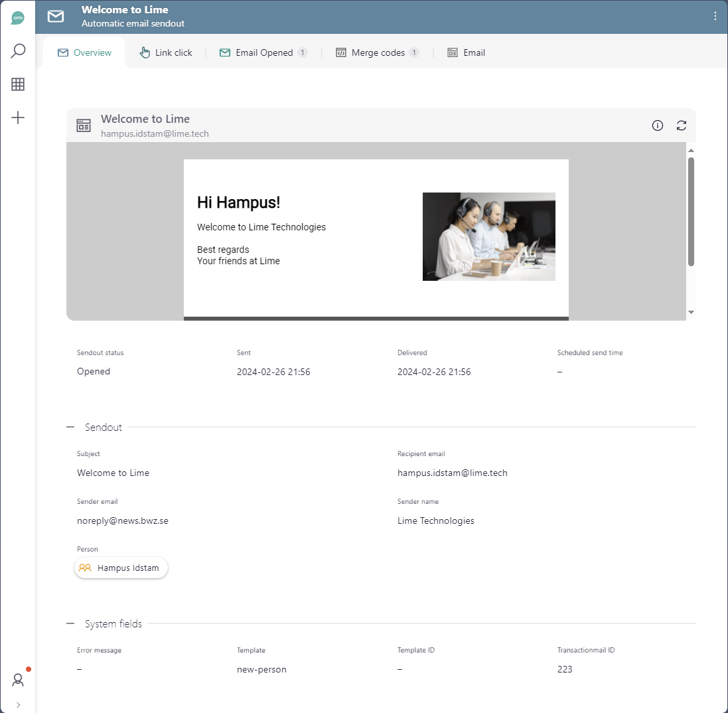Click the email preview scroll up arrow

pos(691,151)
